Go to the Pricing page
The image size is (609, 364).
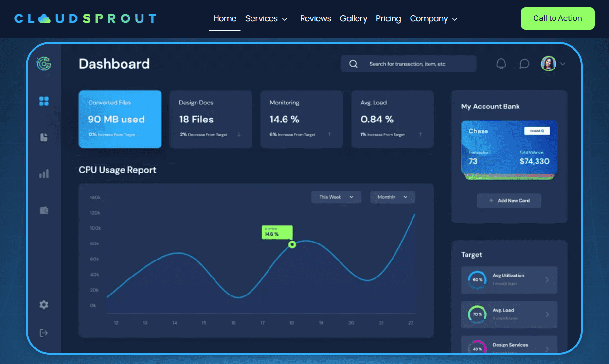[x=388, y=18]
